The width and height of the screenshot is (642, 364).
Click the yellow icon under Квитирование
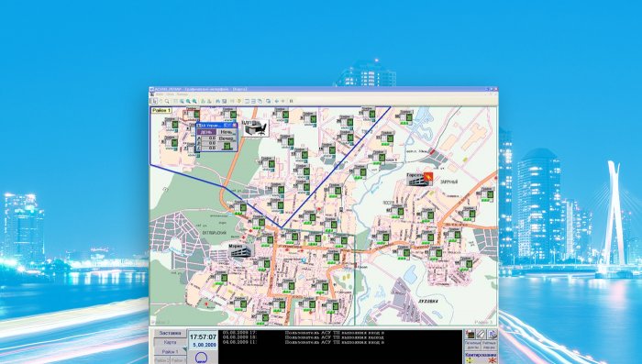coord(470,360)
